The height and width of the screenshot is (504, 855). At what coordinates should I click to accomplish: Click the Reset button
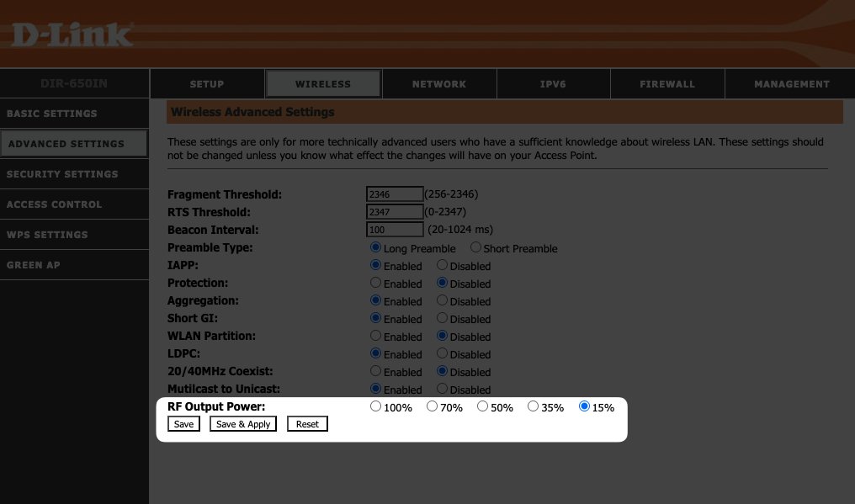point(307,424)
